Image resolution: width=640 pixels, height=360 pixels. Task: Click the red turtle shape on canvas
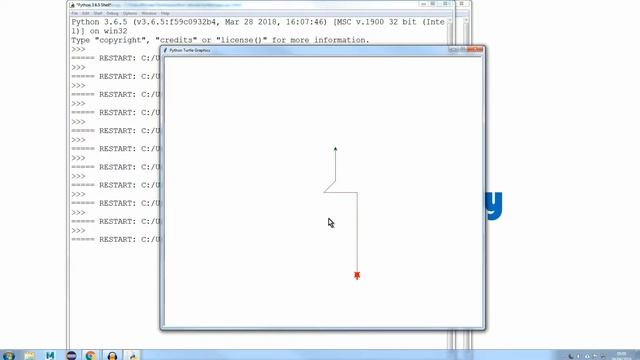point(357,276)
